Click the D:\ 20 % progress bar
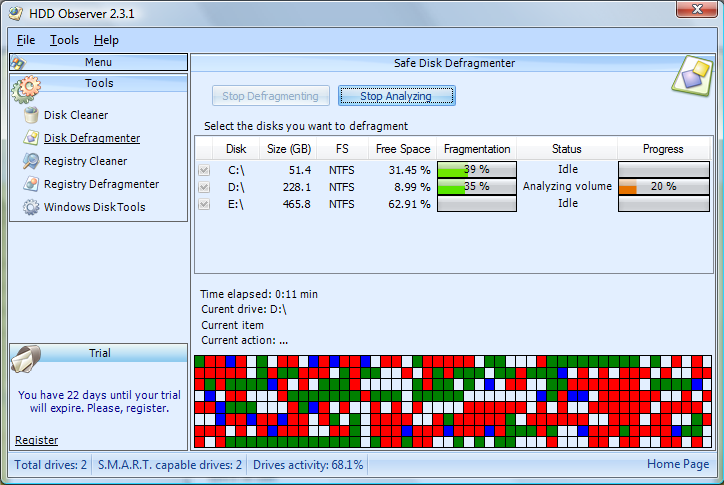The width and height of the screenshot is (724, 485). pyautogui.click(x=664, y=187)
